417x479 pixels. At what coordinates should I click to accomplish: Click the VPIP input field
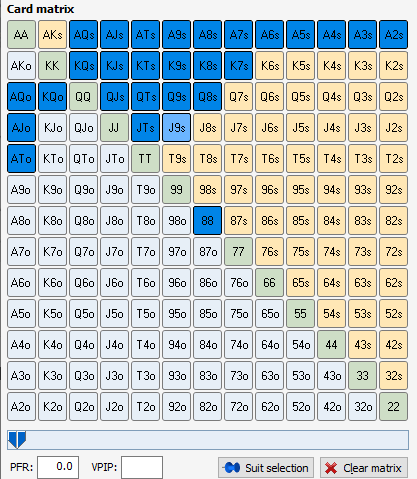[142, 467]
